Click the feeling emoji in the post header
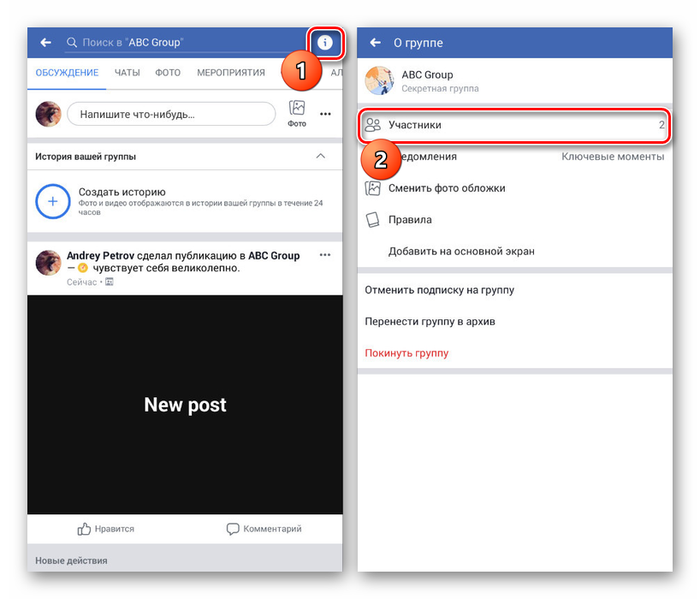 click(x=83, y=268)
